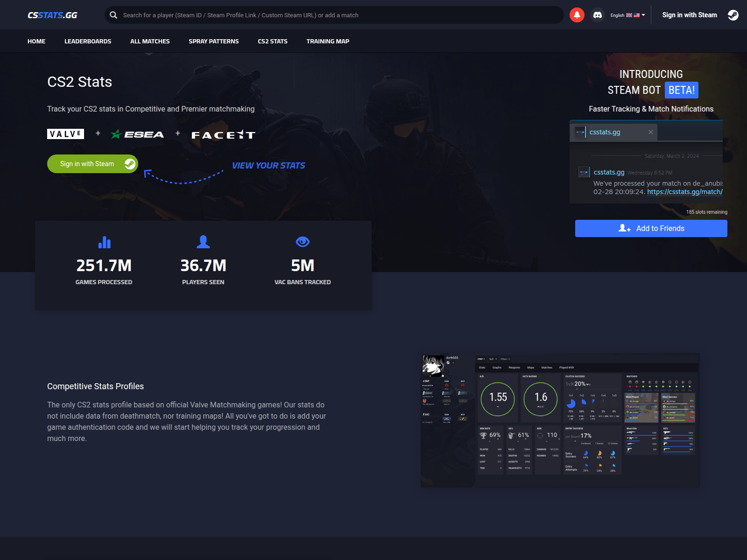Click the '185 slots remaining' text
The width and height of the screenshot is (747, 560).
[707, 212]
